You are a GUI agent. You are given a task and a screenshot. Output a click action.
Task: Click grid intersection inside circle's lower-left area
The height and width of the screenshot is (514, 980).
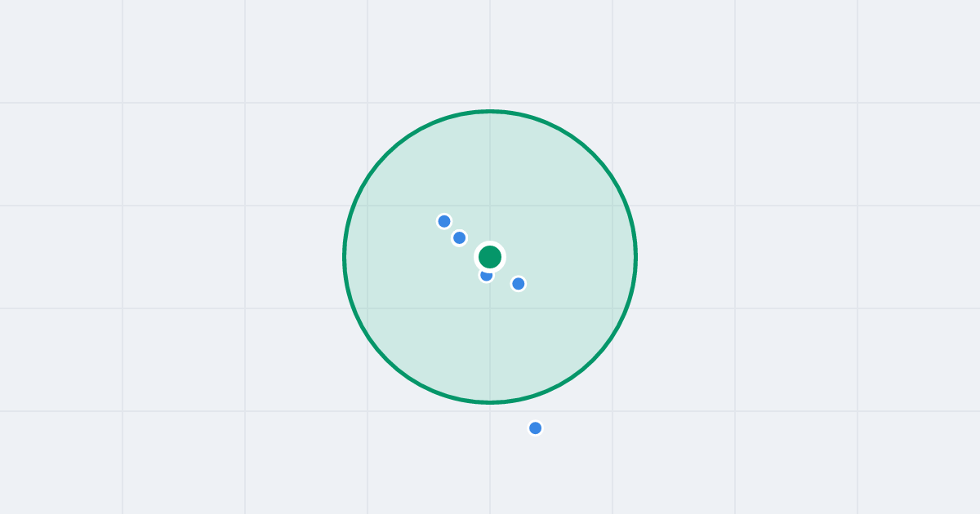click(x=367, y=308)
